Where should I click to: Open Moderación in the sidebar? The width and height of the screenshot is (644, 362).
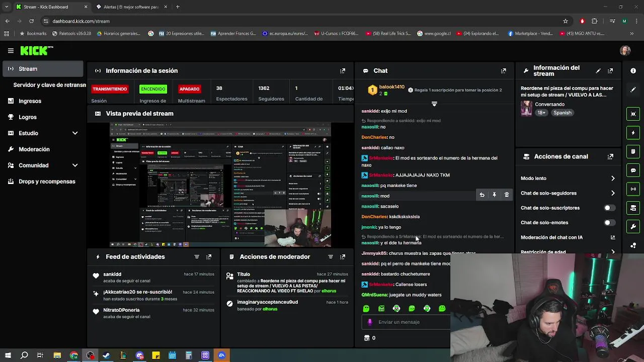pos(43,149)
